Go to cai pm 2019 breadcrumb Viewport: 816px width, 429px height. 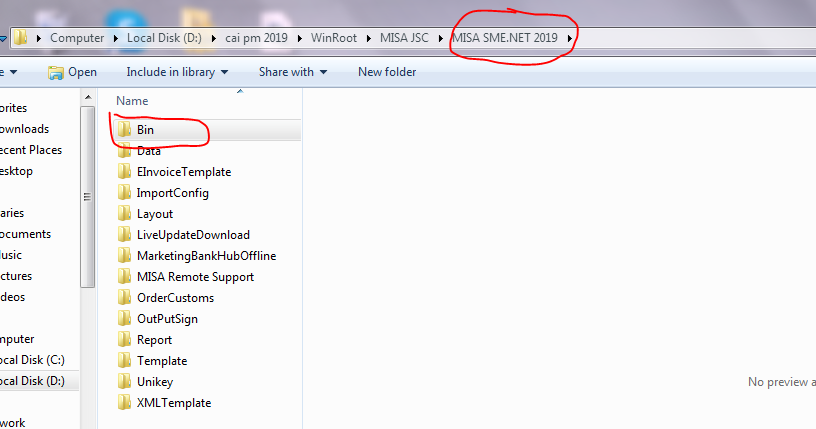click(256, 38)
